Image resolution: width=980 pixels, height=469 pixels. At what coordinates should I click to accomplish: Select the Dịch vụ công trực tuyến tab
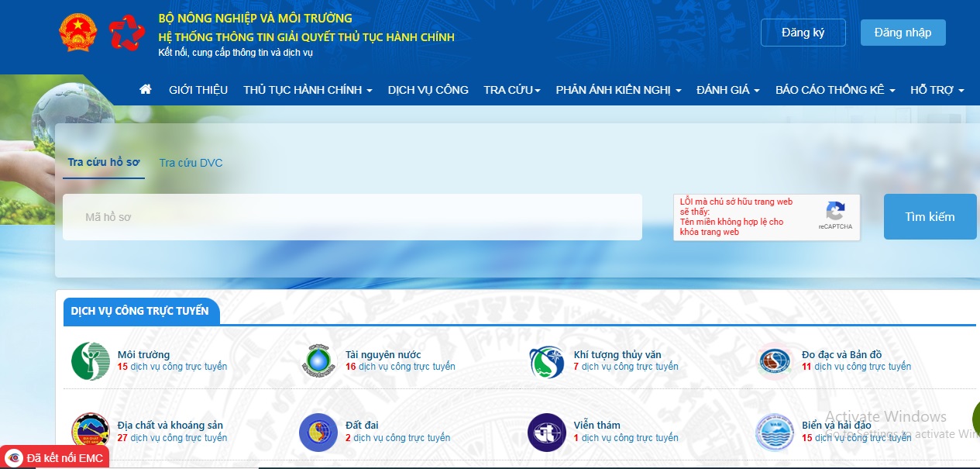point(140,311)
